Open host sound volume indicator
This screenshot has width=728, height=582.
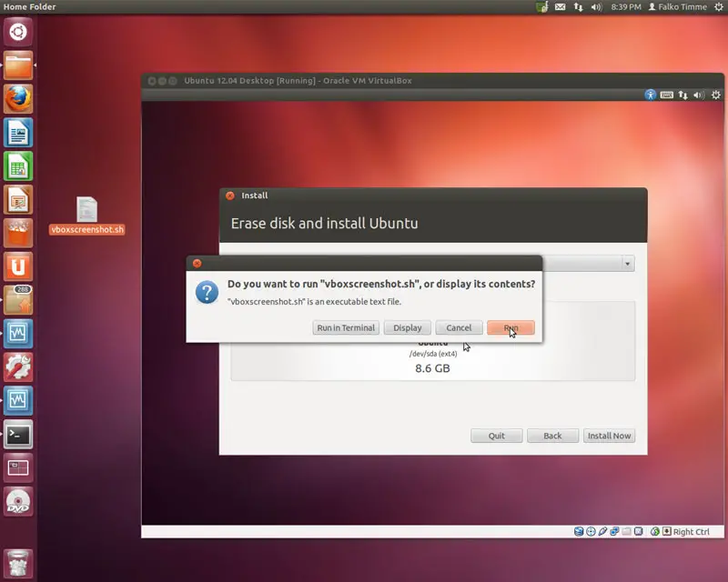(x=596, y=7)
